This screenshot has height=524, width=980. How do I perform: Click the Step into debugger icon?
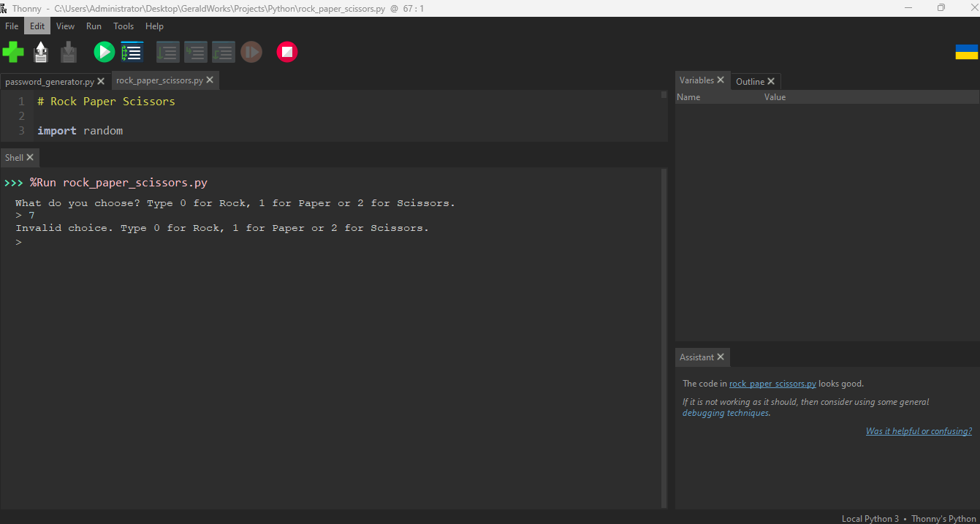click(196, 52)
